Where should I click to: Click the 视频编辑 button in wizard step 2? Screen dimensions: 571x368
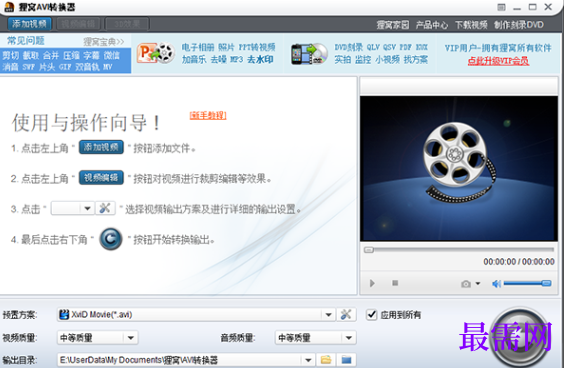101,178
